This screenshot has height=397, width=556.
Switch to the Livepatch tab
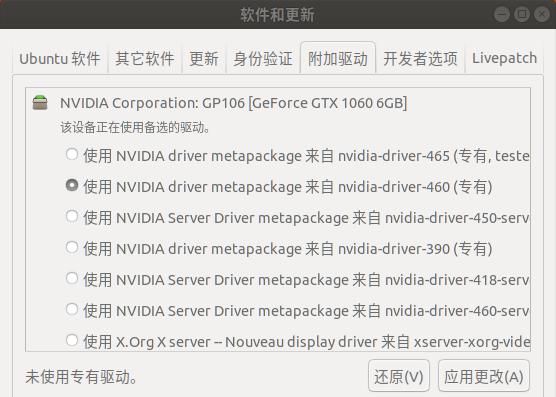[504, 58]
